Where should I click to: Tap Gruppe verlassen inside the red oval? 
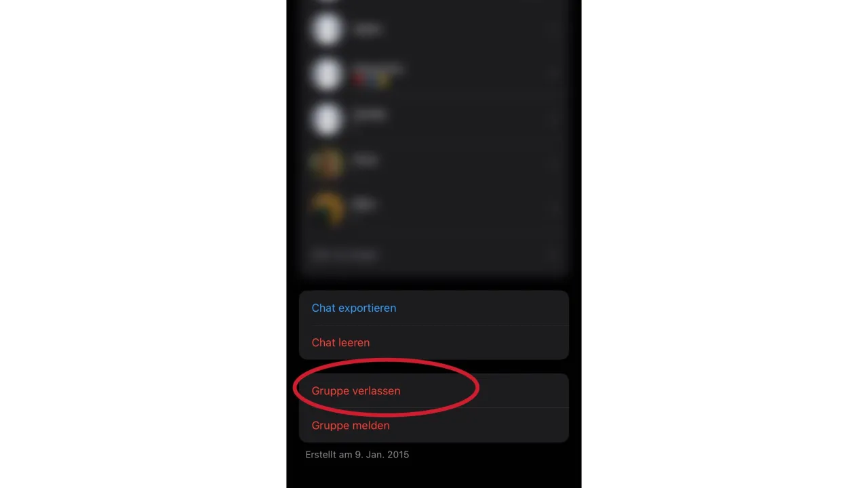pyautogui.click(x=356, y=391)
